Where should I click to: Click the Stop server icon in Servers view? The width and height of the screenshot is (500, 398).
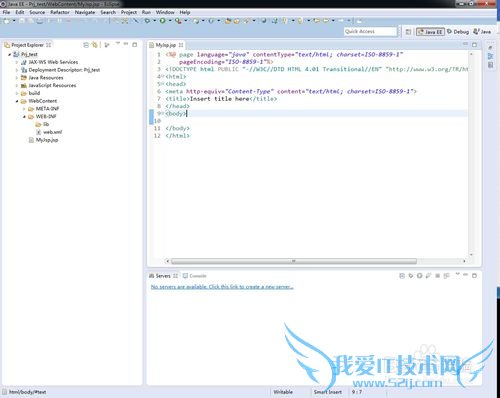click(x=438, y=276)
